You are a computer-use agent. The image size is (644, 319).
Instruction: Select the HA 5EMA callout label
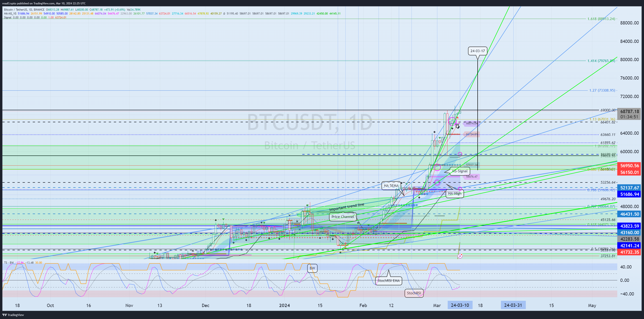[x=391, y=185]
